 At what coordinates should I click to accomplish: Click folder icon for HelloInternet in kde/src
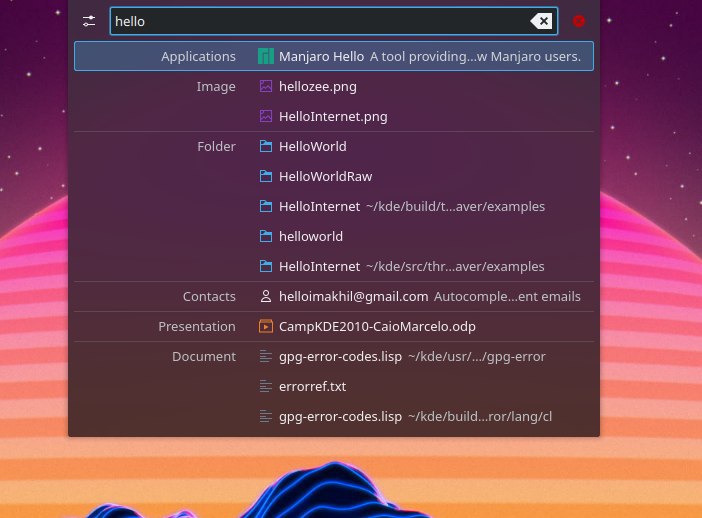click(x=265, y=266)
